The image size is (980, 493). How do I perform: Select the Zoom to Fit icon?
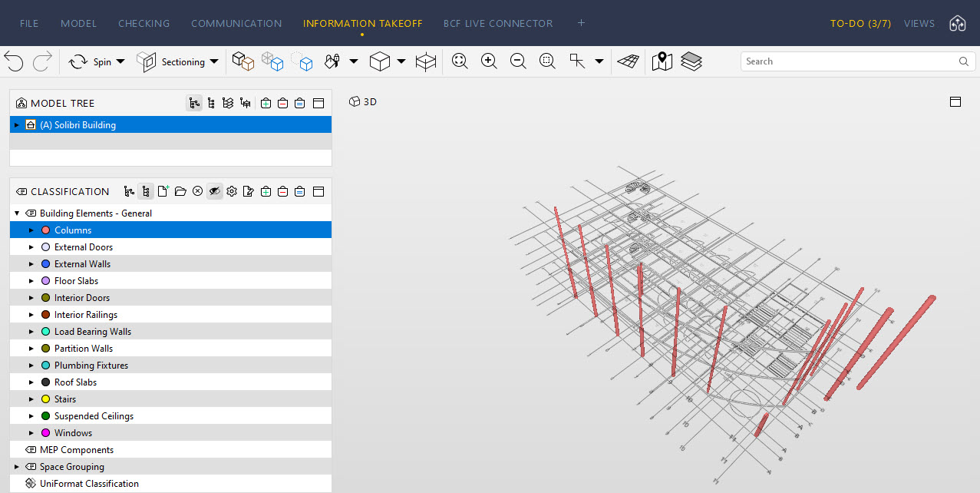click(x=459, y=61)
